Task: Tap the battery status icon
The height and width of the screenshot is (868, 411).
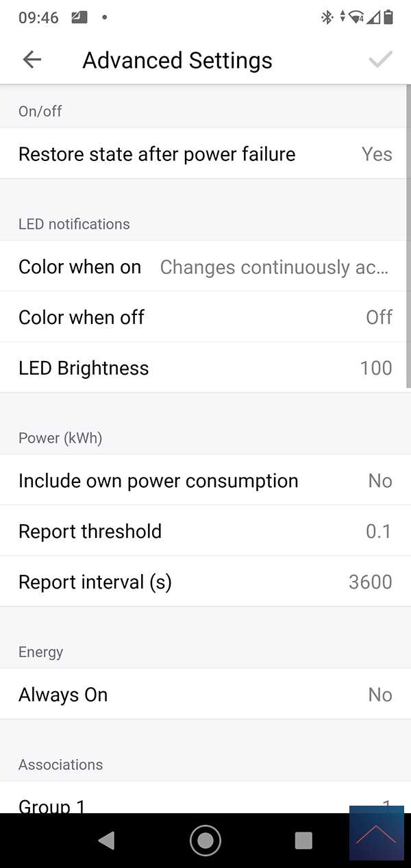Action: click(389, 17)
